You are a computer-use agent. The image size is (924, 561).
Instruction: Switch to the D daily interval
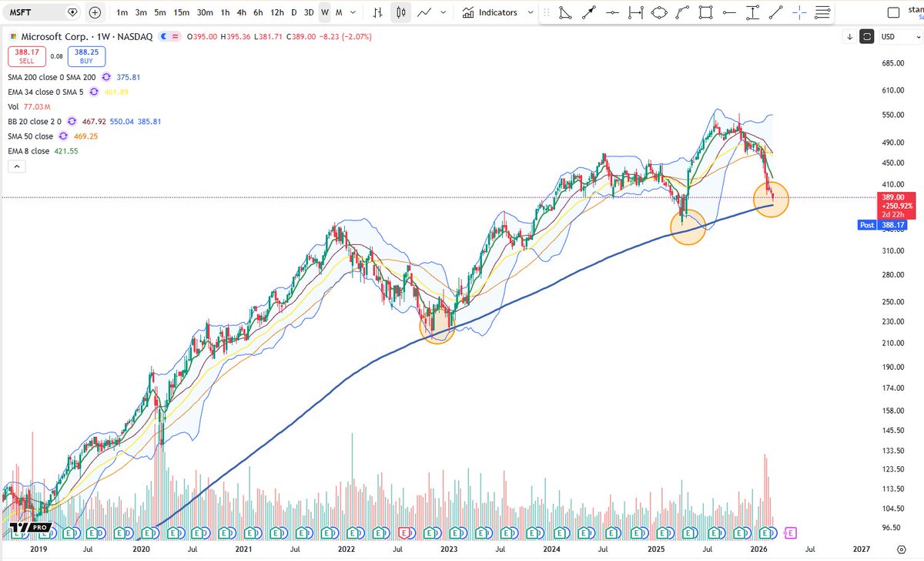click(293, 12)
